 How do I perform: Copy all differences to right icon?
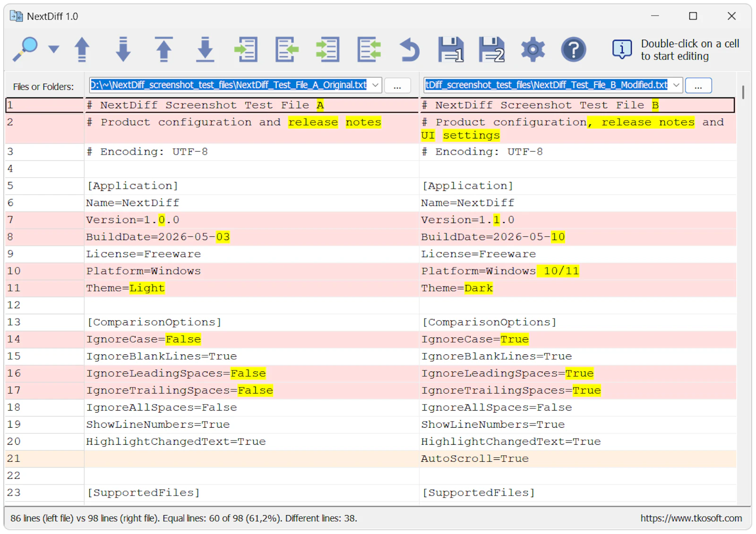point(327,49)
